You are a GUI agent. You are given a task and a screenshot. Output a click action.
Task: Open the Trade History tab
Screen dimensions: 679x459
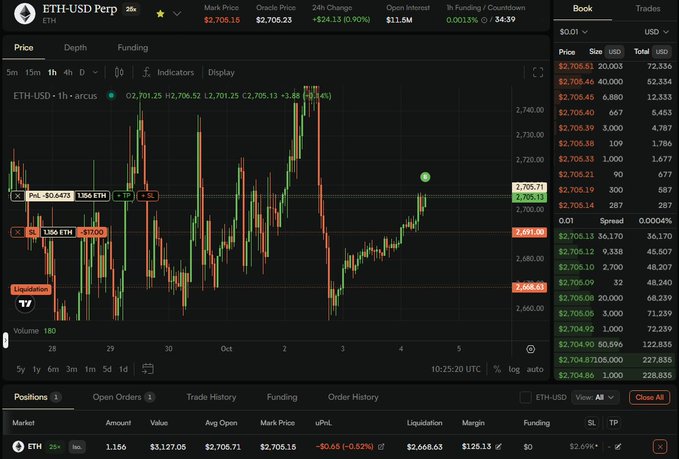pyautogui.click(x=211, y=397)
